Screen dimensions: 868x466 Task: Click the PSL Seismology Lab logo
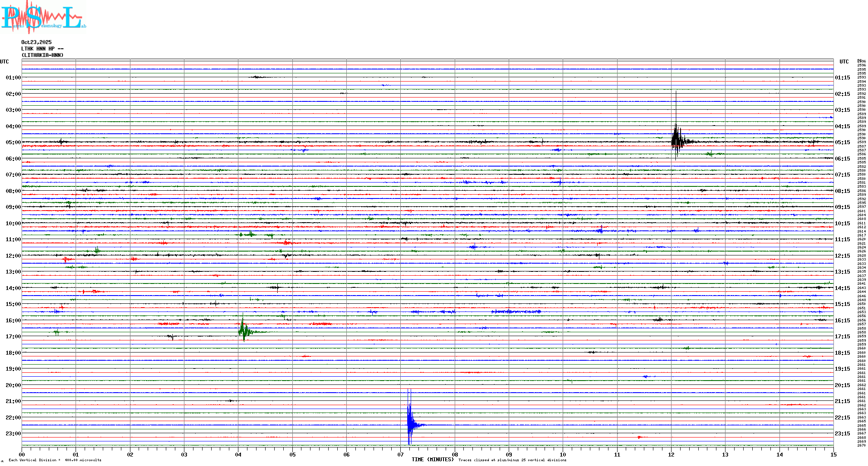(42, 17)
